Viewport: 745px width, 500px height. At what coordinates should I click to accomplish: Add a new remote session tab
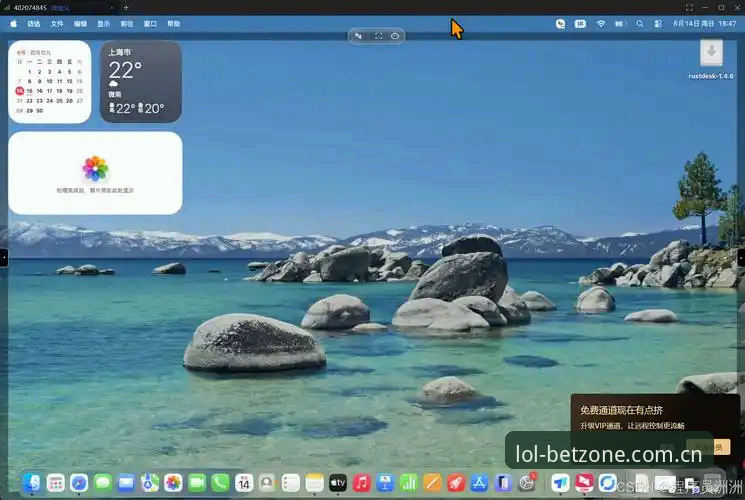(126, 8)
